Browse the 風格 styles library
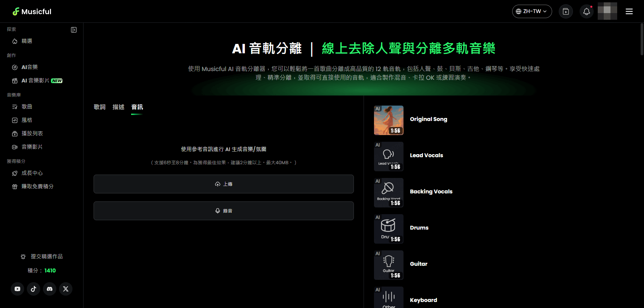The height and width of the screenshot is (308, 644). click(26, 120)
